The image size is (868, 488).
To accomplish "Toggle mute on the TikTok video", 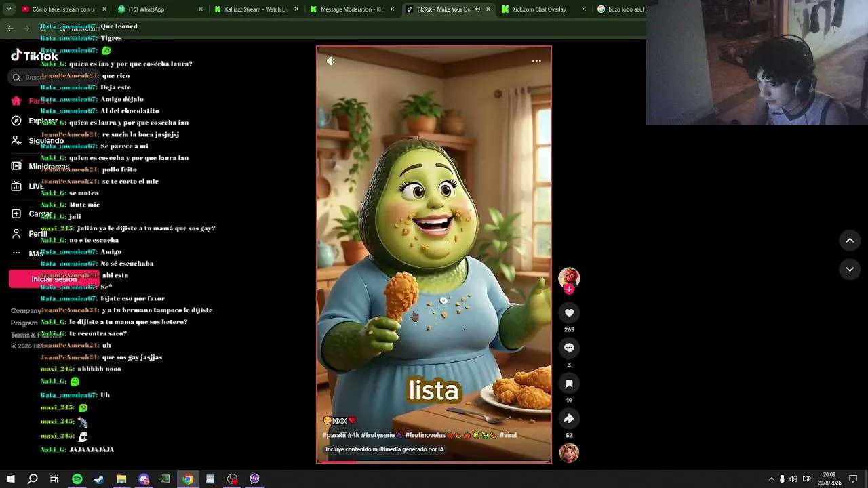I will coord(330,61).
